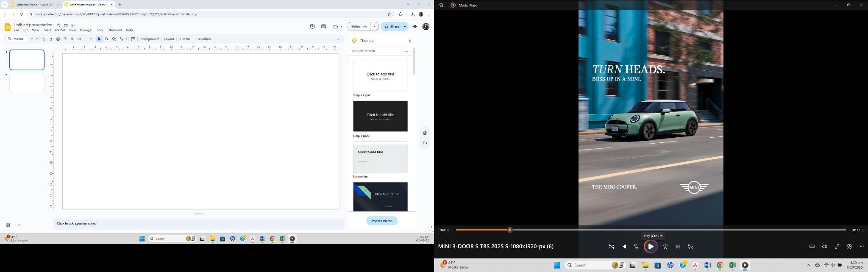Open grid view of slides
Viewport: 868px width, 272px height.
(x=8, y=225)
